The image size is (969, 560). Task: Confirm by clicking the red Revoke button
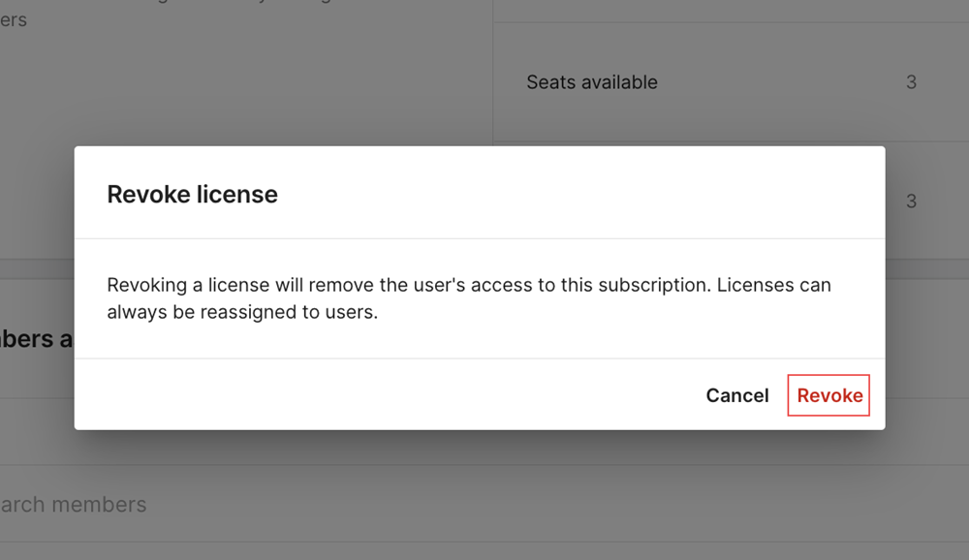click(x=828, y=395)
